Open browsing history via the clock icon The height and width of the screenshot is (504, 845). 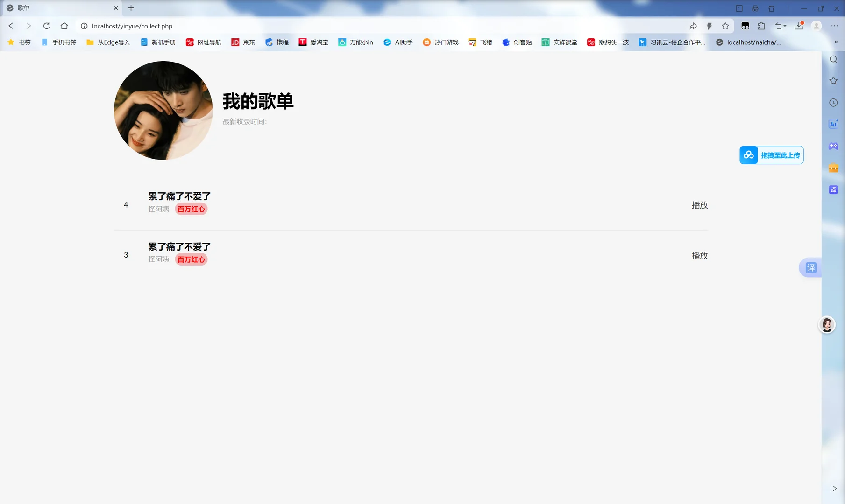tap(833, 102)
